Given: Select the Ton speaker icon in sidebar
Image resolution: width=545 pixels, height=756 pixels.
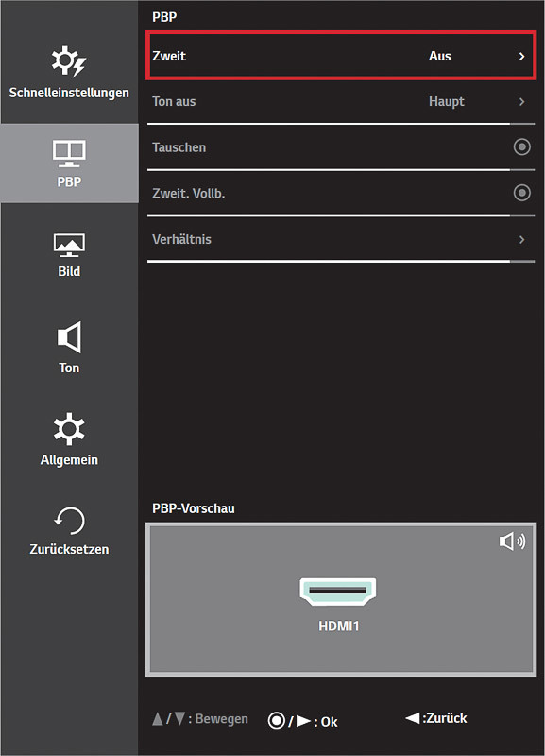Looking at the screenshot, I should (x=69, y=337).
